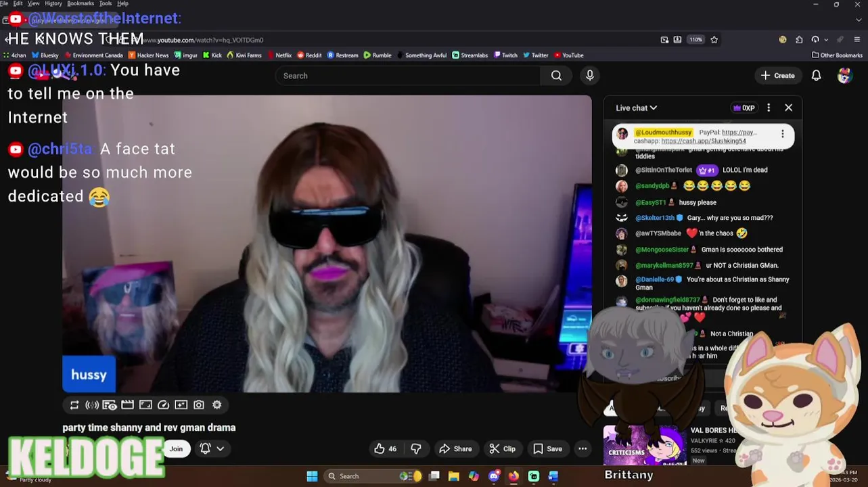Click the camera screenshot icon under the video
The image size is (868, 487).
pos(199,404)
